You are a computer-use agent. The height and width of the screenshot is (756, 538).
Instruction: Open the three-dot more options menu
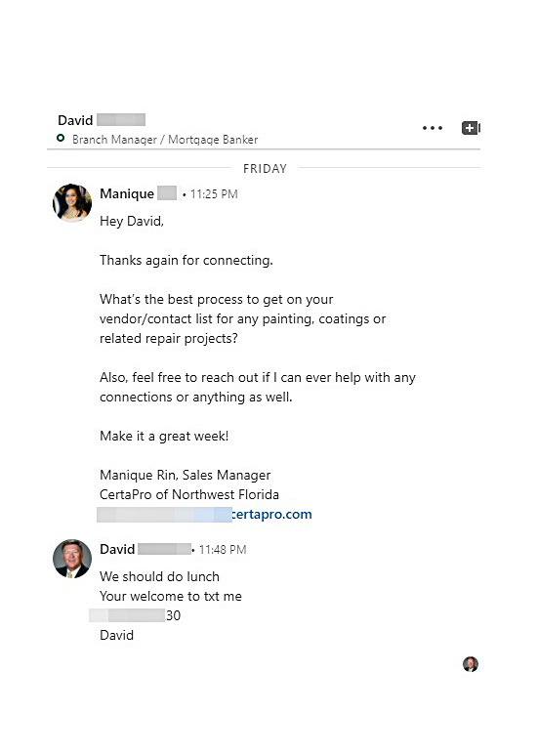point(433,128)
